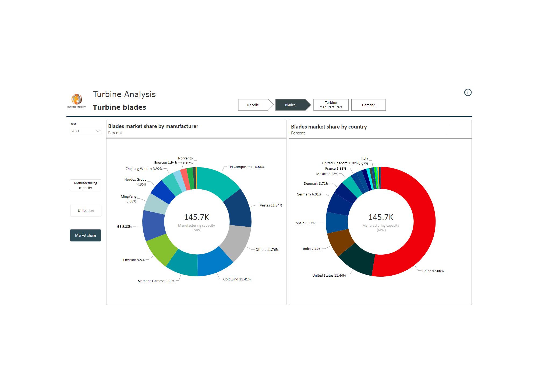Click the 'Denmark 3.71%' label
The height and width of the screenshot is (392, 538).
coord(316,184)
